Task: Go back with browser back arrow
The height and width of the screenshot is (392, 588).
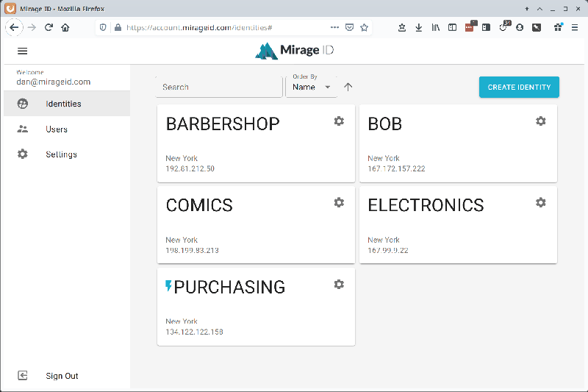Action: click(14, 27)
